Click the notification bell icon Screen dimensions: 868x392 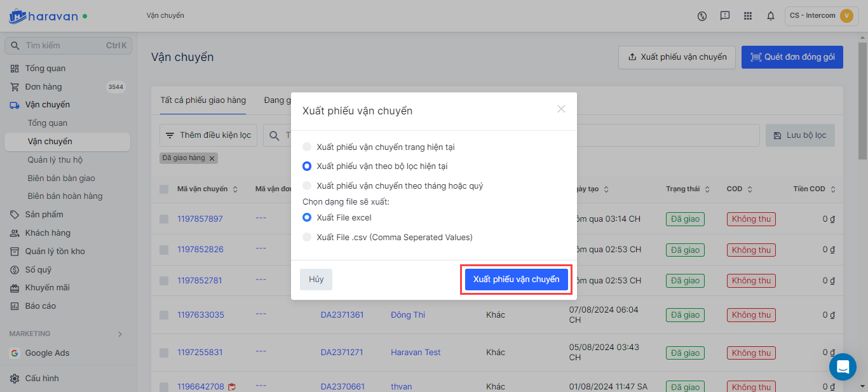coord(771,16)
